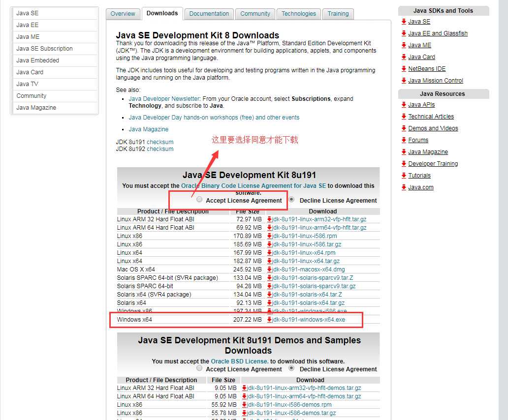Click the red arrow icon beside Java EE and Glassfish
This screenshot has width=508, height=420.
coord(404,33)
